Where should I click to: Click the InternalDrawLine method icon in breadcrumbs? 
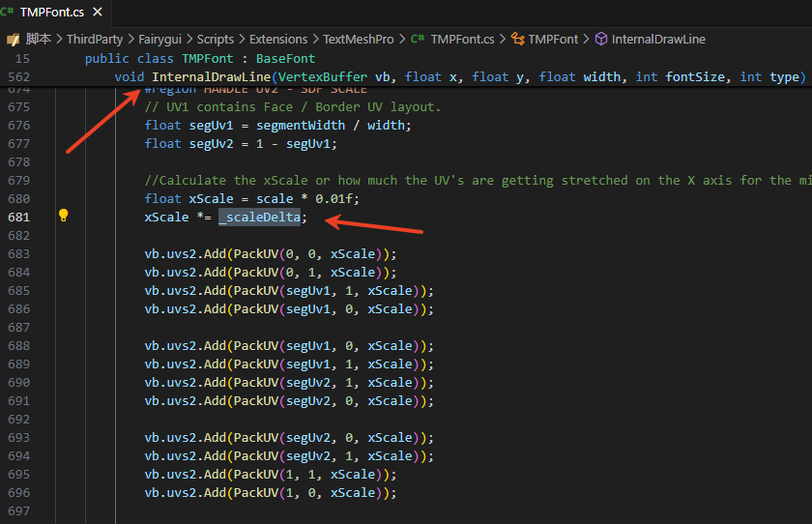[601, 40]
